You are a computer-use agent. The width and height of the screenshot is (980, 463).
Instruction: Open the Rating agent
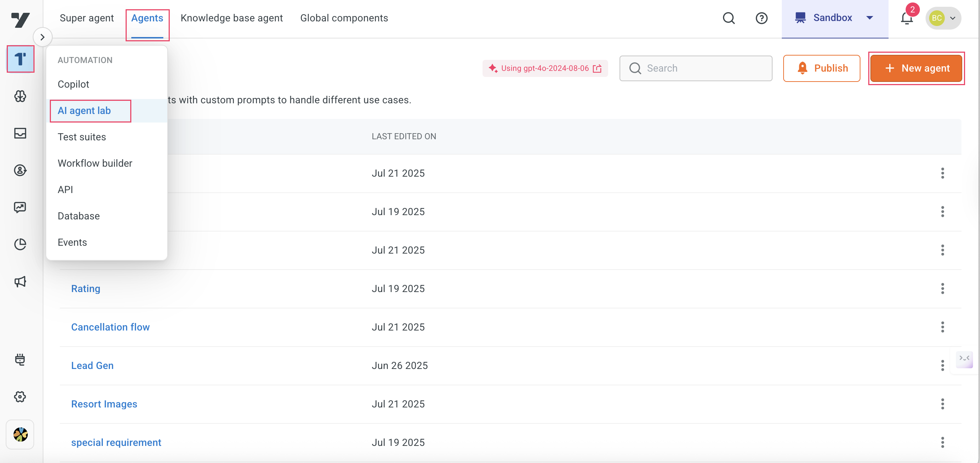[x=86, y=288]
